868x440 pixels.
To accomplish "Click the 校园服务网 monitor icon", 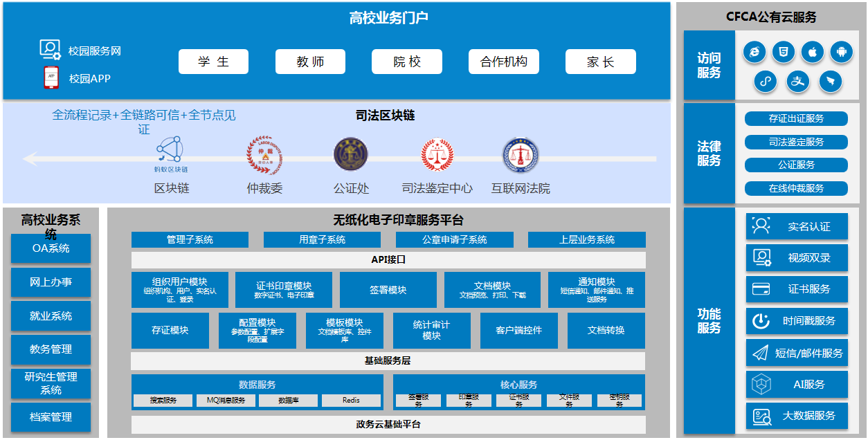I will (50, 51).
